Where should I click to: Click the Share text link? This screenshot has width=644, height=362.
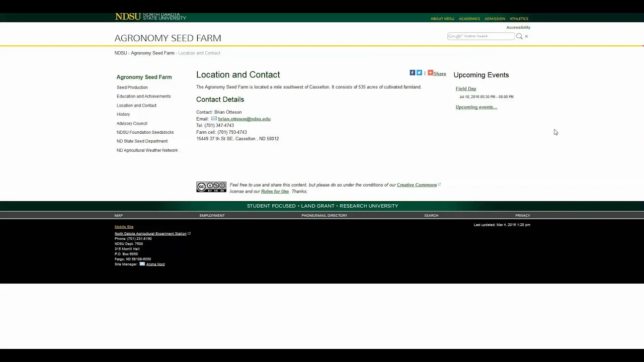[440, 74]
